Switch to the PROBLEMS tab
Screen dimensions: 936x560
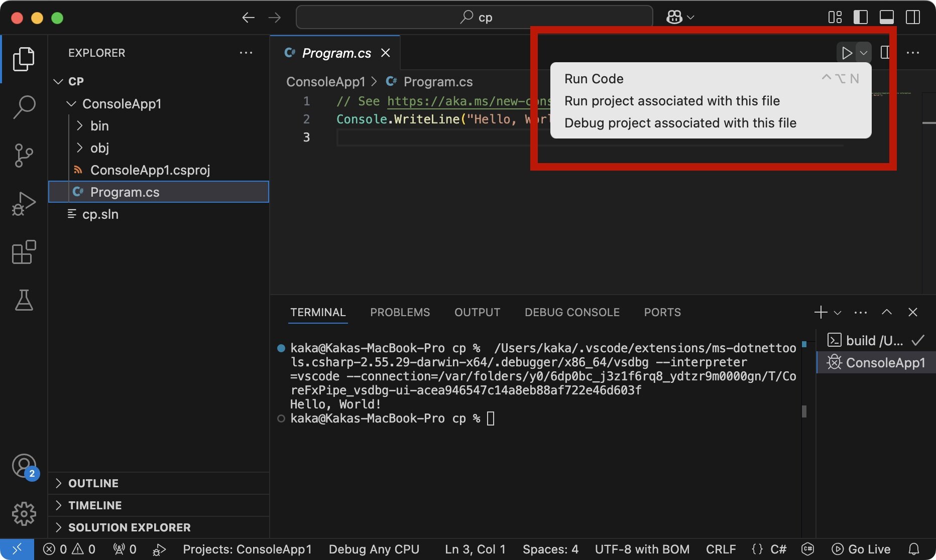(400, 312)
